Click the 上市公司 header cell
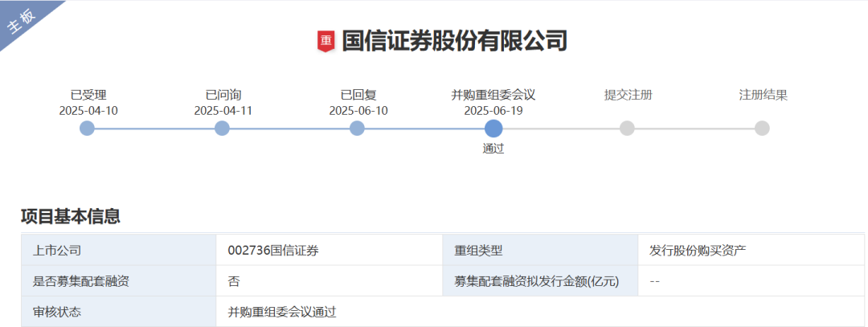This screenshot has width=868, height=327. point(119,250)
